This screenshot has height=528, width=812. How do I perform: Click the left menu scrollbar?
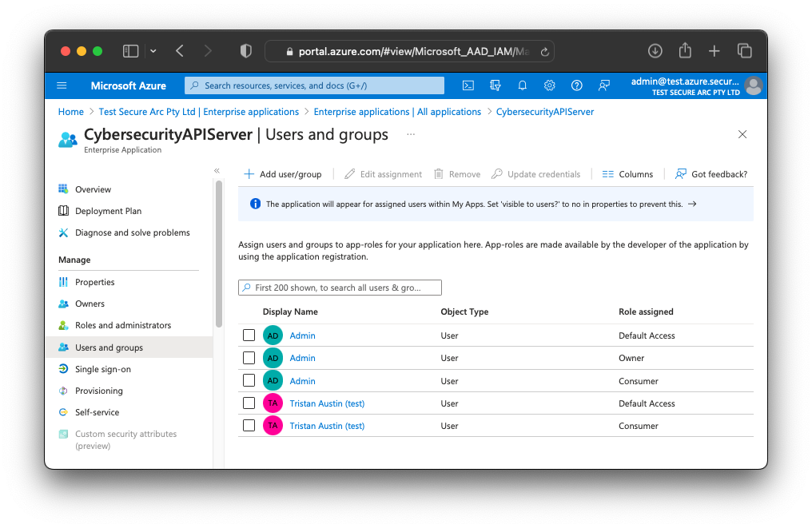point(219,254)
